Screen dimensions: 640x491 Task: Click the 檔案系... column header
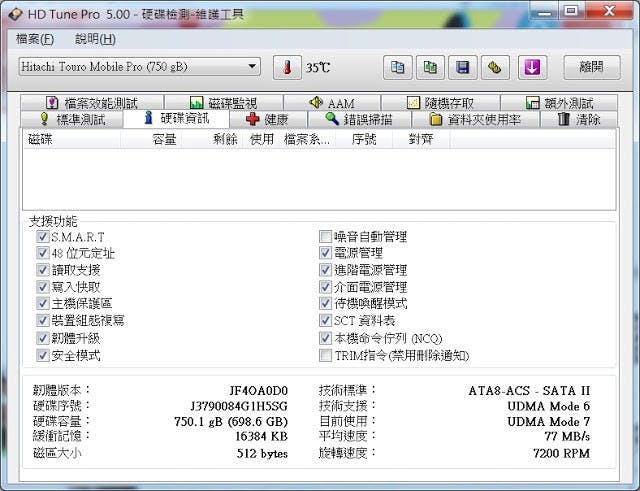point(307,140)
